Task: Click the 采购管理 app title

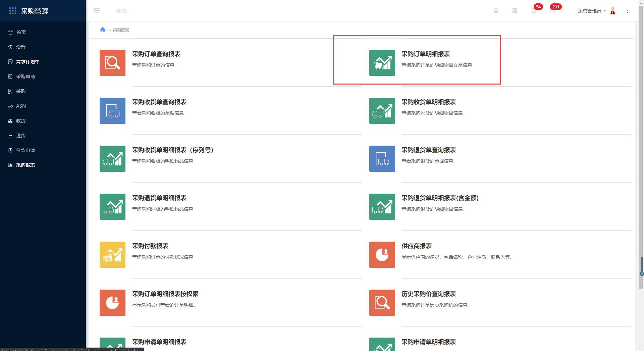Action: (35, 11)
